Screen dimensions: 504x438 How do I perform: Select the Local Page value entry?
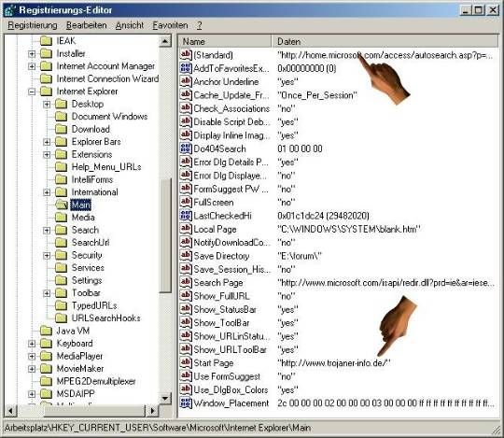[x=338, y=229]
